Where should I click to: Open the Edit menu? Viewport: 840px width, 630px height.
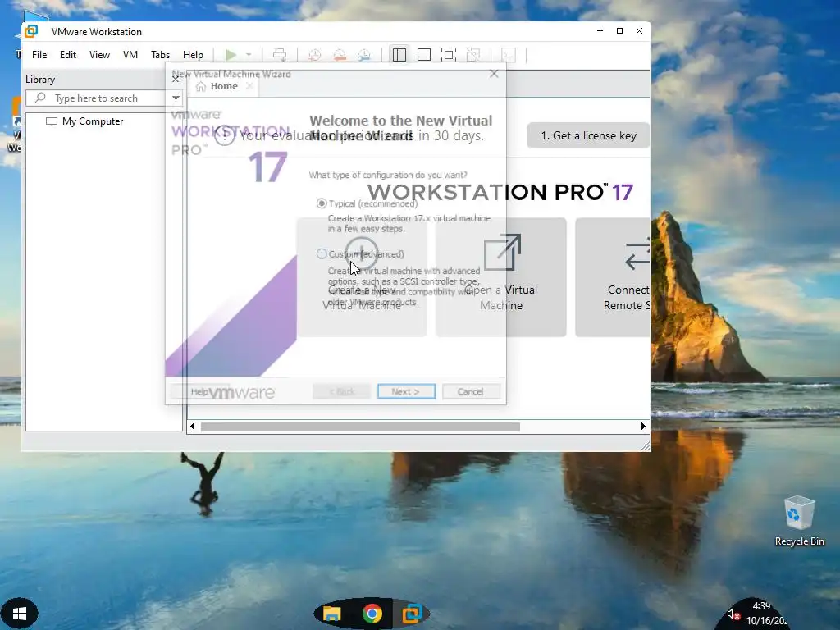click(x=67, y=55)
